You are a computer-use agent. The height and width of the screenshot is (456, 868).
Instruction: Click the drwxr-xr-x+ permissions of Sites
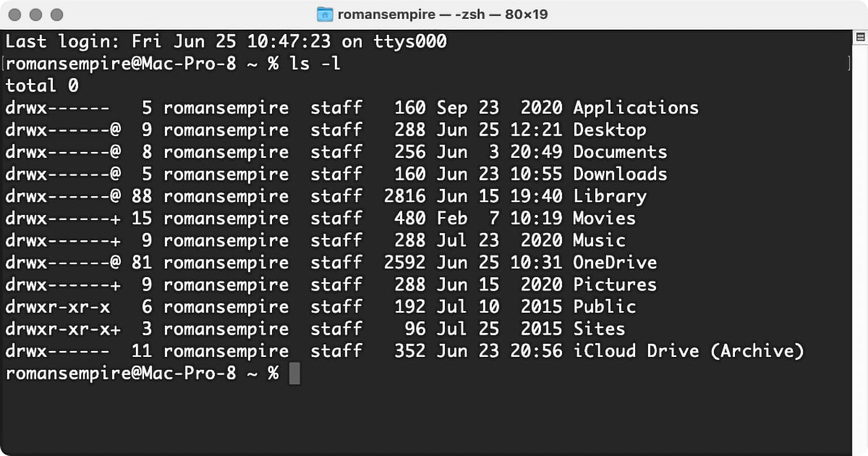point(63,329)
